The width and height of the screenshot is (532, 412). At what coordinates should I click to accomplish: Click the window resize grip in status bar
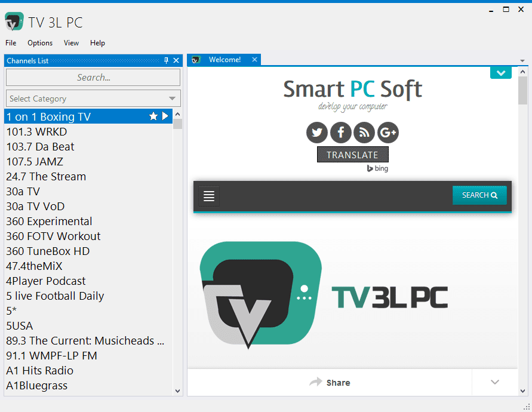527,407
